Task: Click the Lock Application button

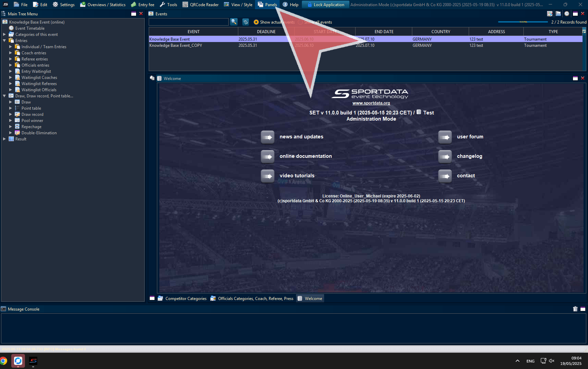Action: (325, 4)
